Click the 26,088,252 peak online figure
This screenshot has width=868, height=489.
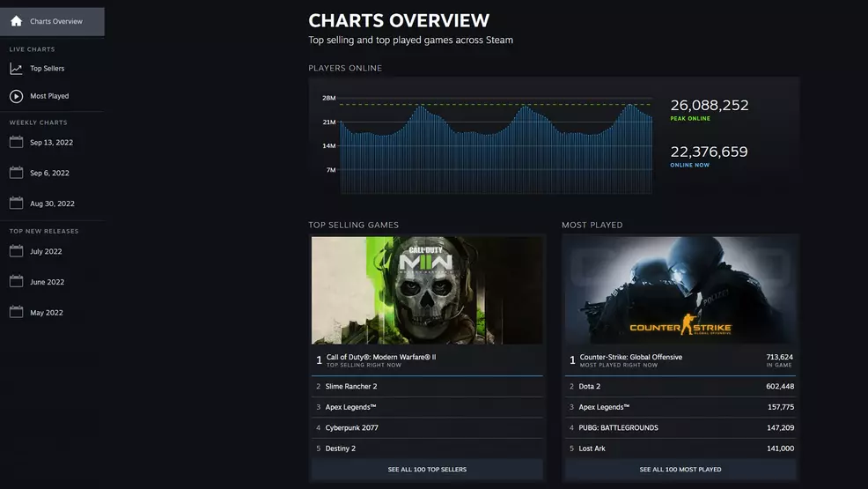pyautogui.click(x=710, y=105)
